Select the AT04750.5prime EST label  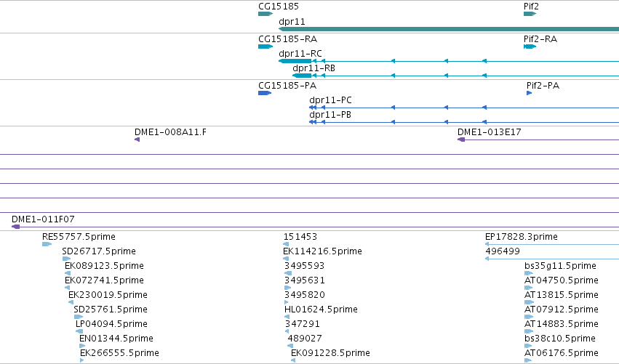pos(562,280)
